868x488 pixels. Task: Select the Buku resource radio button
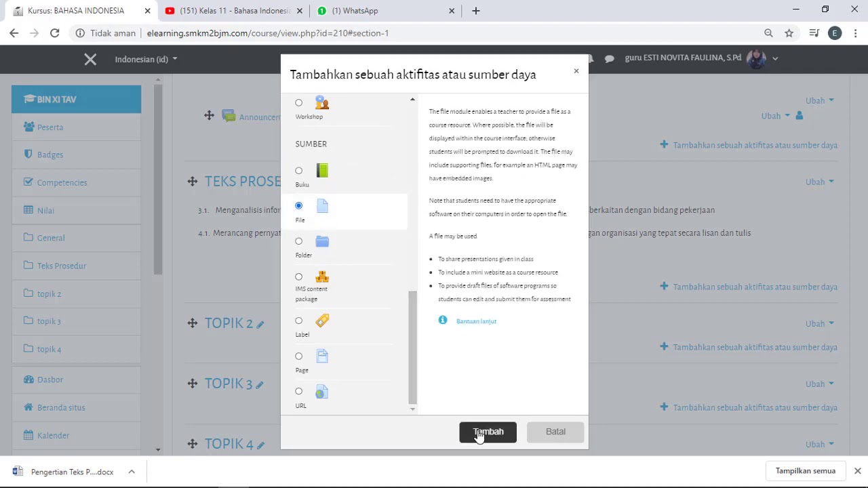tap(298, 171)
